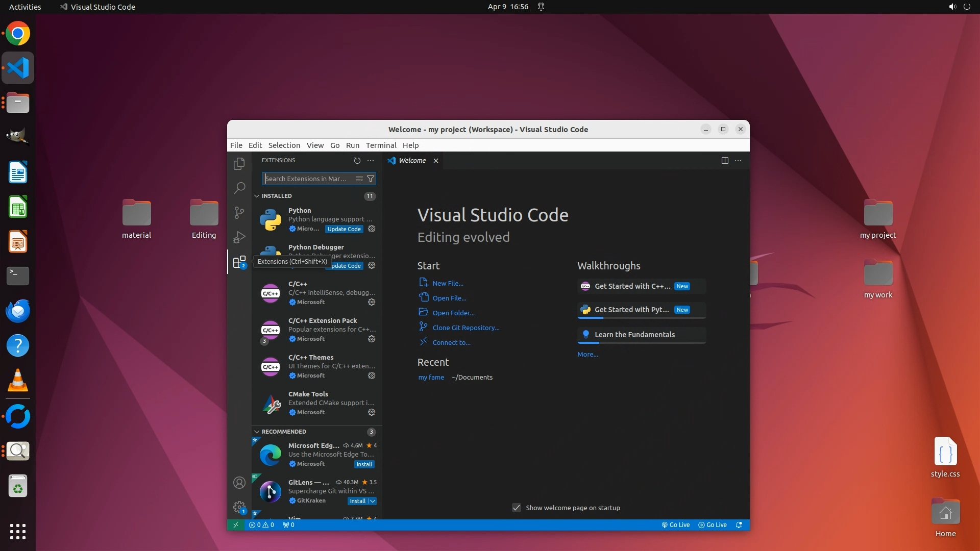The image size is (980, 551).
Task: Open GitLens Install dropdown arrow
Action: point(373,501)
